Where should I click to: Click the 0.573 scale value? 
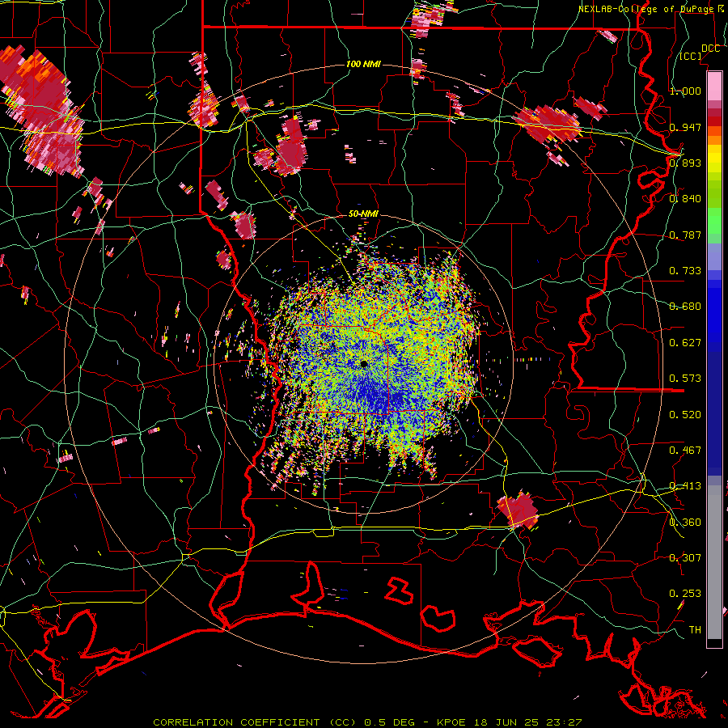(x=685, y=379)
